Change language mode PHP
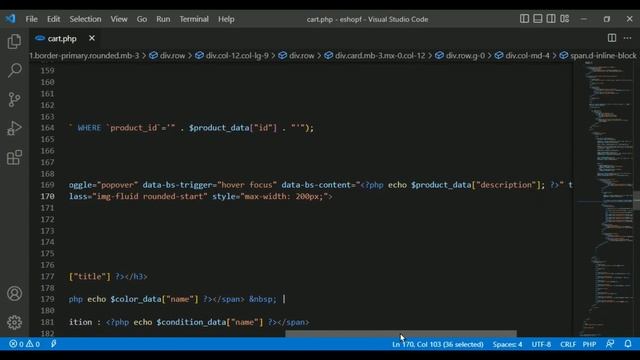The image size is (640, 360). coord(589,344)
